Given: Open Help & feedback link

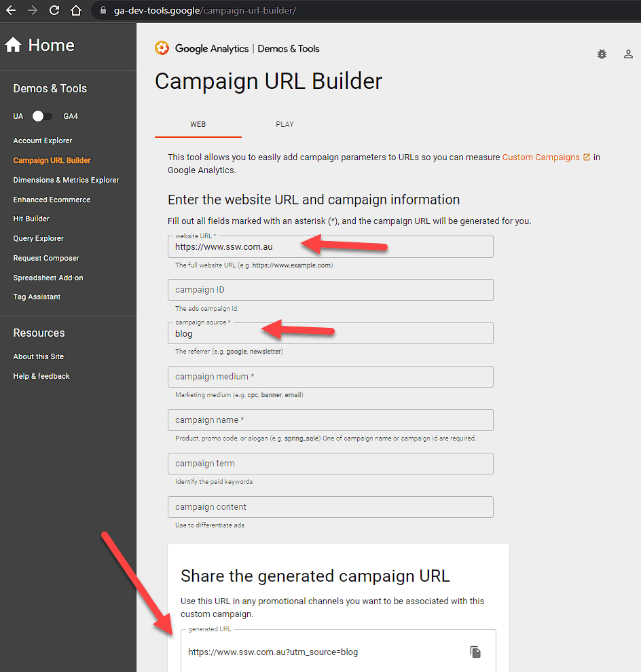Looking at the screenshot, I should pos(41,376).
